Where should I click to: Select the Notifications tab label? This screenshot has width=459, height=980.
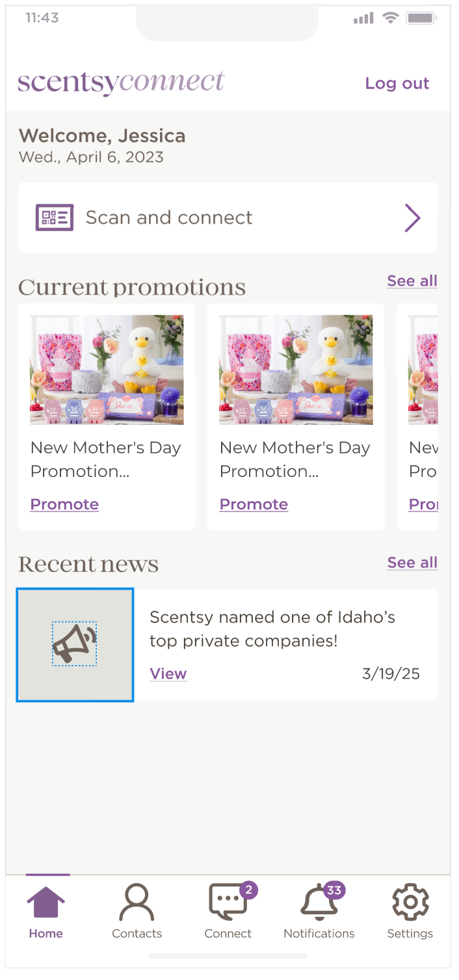pyautogui.click(x=319, y=934)
